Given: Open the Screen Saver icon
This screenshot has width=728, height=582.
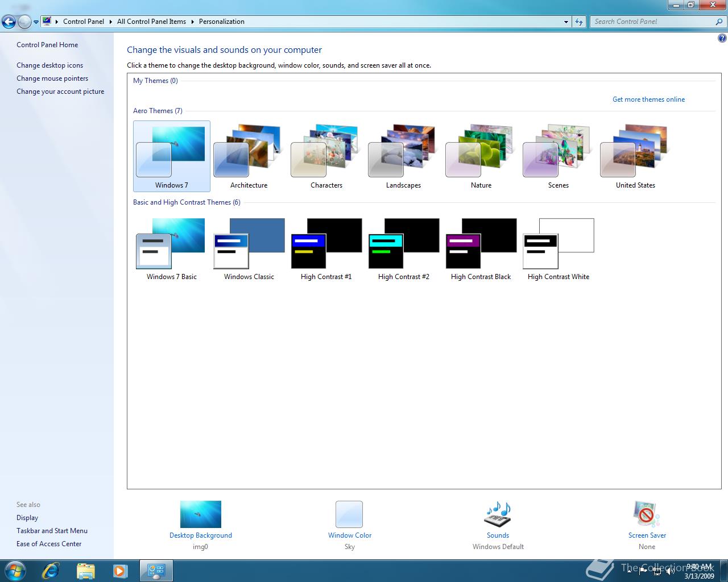Looking at the screenshot, I should click(x=647, y=514).
